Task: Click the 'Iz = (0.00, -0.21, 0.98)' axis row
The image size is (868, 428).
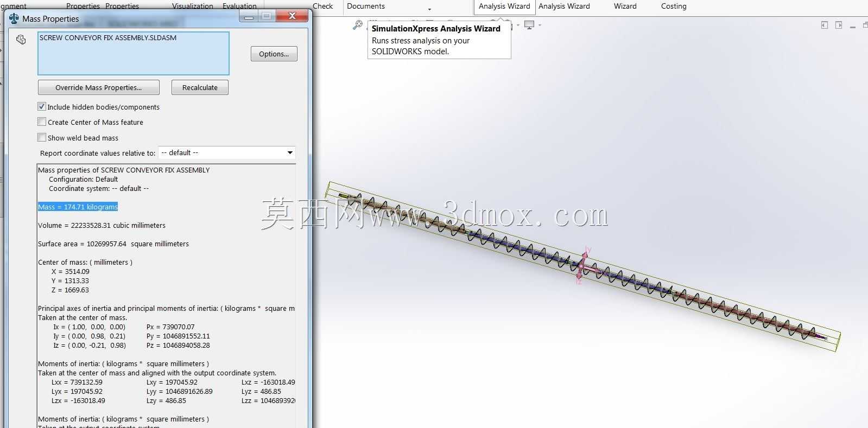Action: pos(90,345)
